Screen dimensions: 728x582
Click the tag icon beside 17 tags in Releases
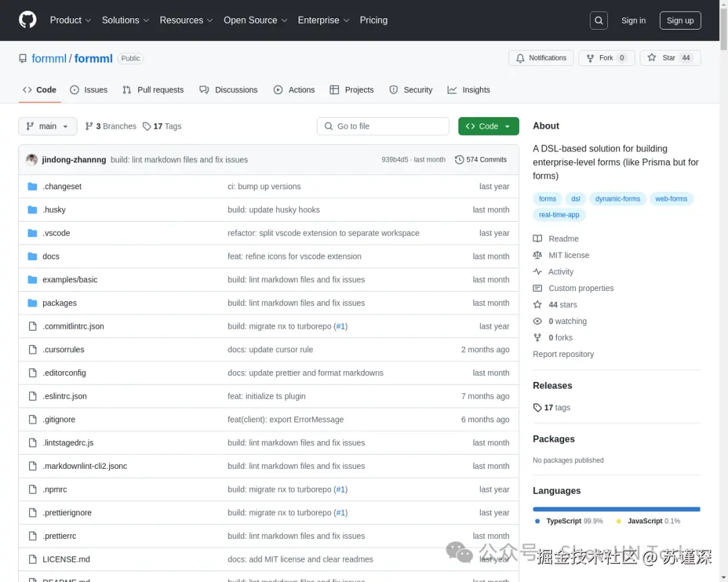537,408
